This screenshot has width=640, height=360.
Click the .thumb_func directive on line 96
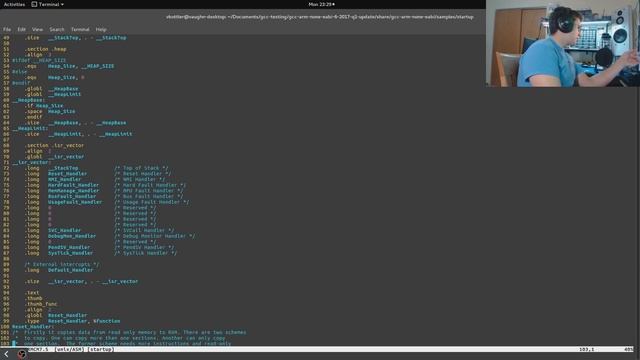click(x=40, y=304)
